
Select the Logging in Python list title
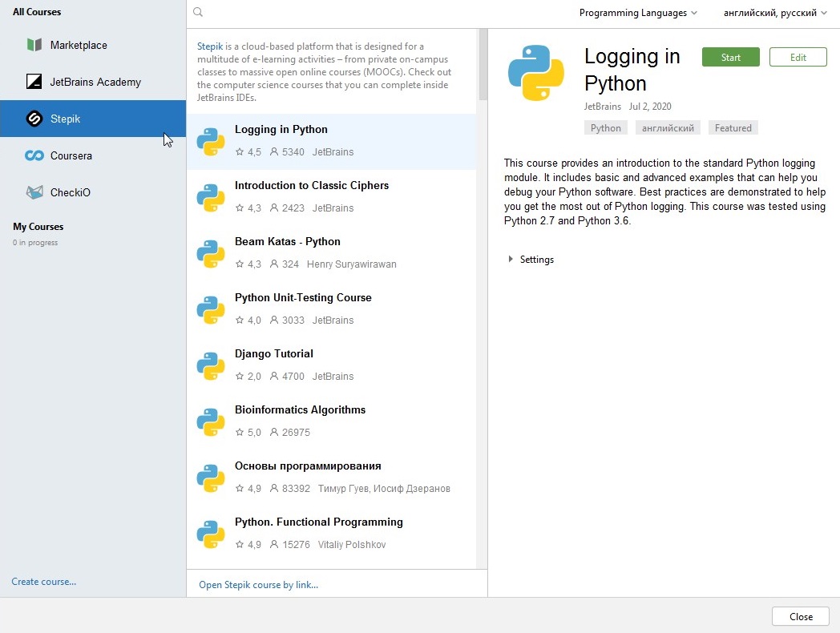point(281,129)
